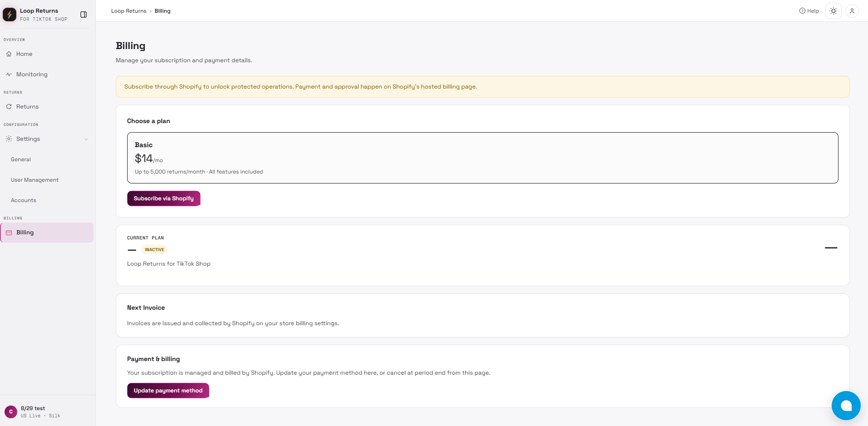This screenshot has height=426, width=868.
Task: Click 'Loop Returns for TikTok Shop' text
Action: [x=168, y=264]
